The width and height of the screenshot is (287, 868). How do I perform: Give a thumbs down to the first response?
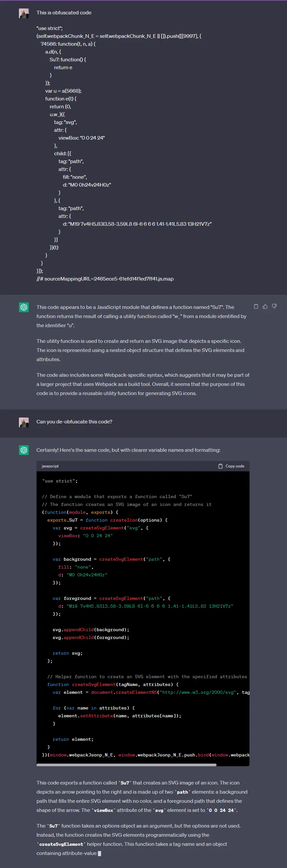[274, 306]
